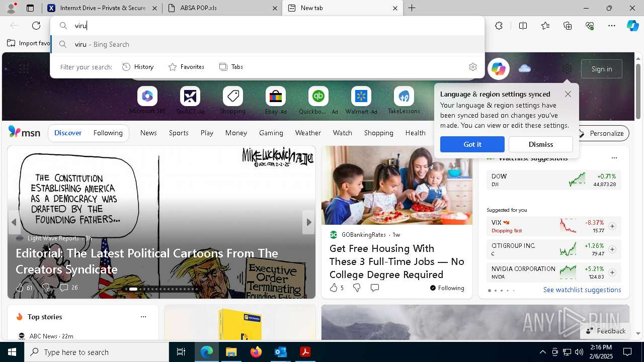Screen dimensions: 644x362
Task: Open search filter settings gear
Action: [x=472, y=67]
